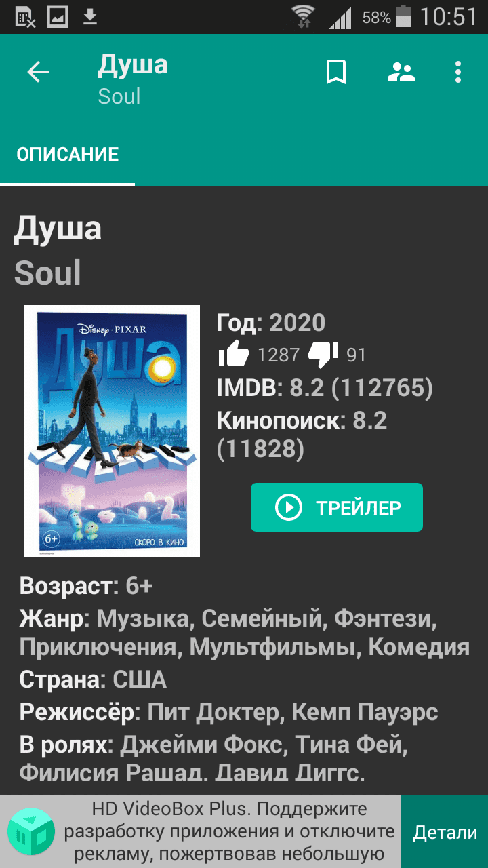Dislike the movie with thumbs down
Screen dimensions: 488x868
coord(324,354)
